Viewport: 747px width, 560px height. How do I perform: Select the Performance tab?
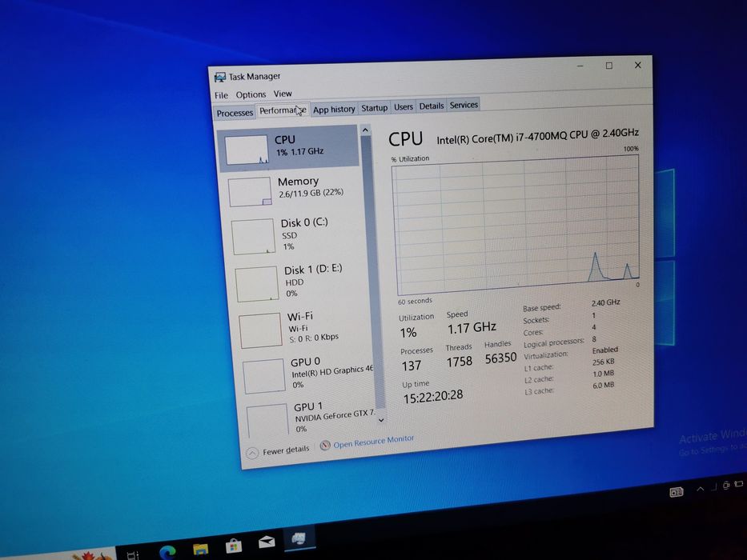click(283, 110)
